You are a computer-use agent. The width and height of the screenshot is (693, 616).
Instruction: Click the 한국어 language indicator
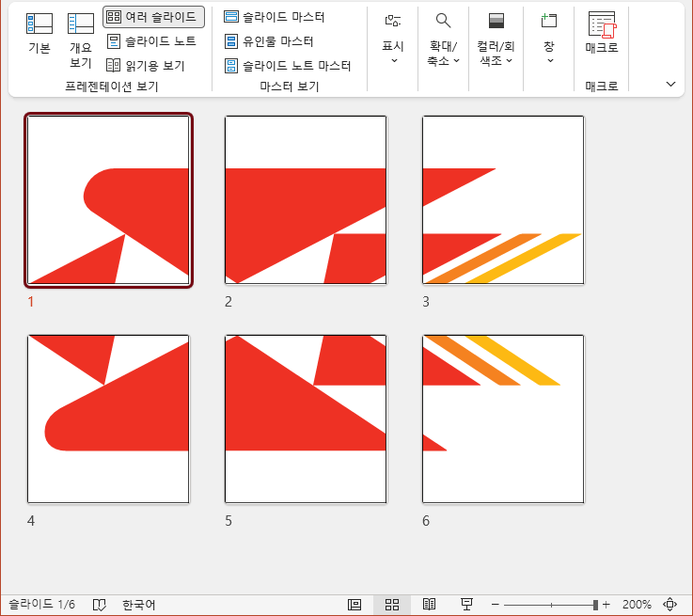(x=139, y=605)
